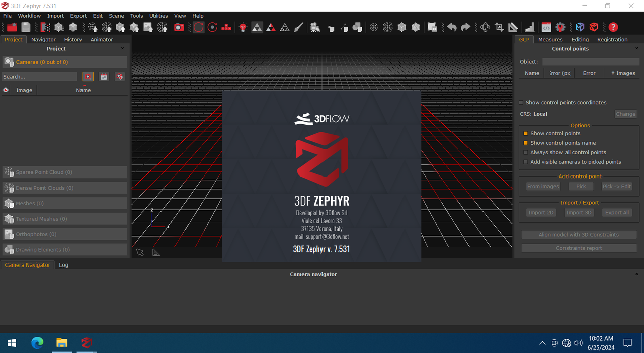
Task: Select the outlined wireframe triangles icon
Action: [x=285, y=27]
